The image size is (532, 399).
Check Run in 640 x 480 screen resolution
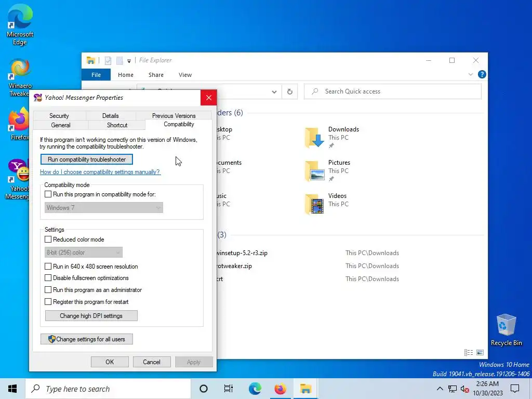(48, 267)
